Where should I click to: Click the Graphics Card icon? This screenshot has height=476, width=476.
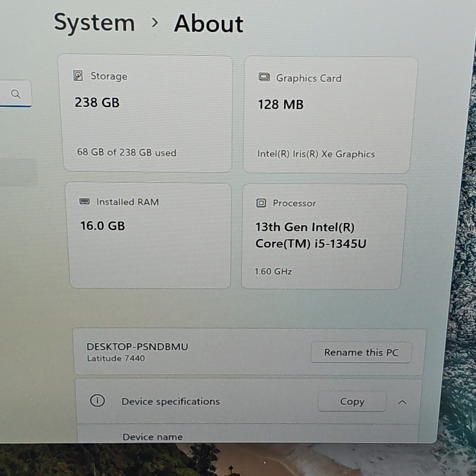click(x=264, y=77)
